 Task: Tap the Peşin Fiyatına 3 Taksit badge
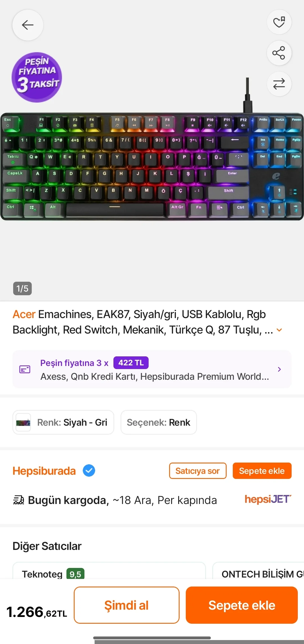point(37,77)
